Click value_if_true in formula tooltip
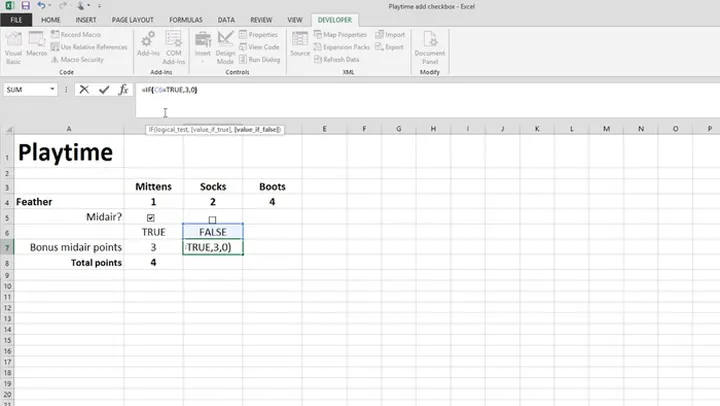This screenshot has height=406, width=720. [211, 130]
